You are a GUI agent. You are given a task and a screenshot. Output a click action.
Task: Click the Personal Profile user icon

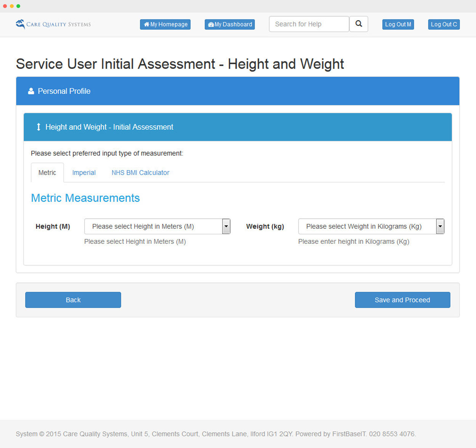(31, 91)
